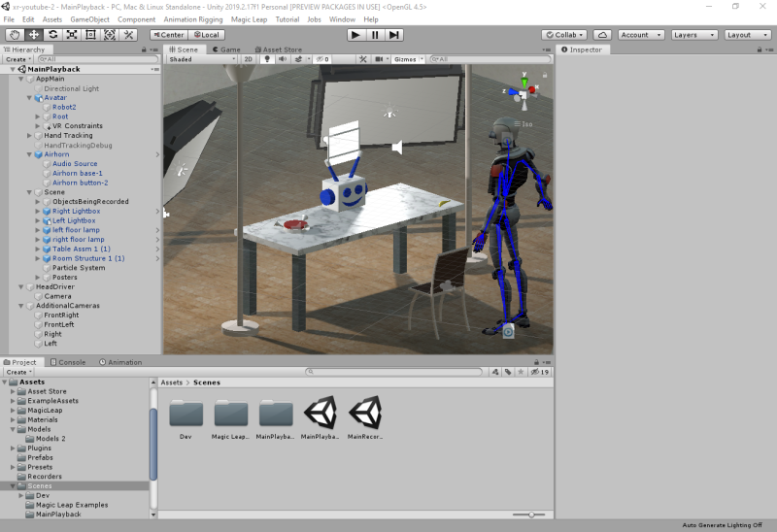Select the Rect tool
The height and width of the screenshot is (532, 777).
(x=90, y=35)
